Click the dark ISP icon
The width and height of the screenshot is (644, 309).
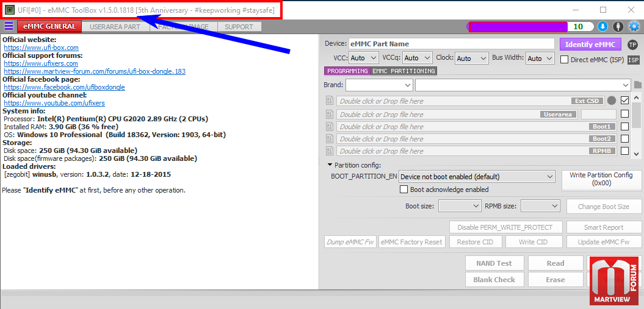(x=634, y=60)
